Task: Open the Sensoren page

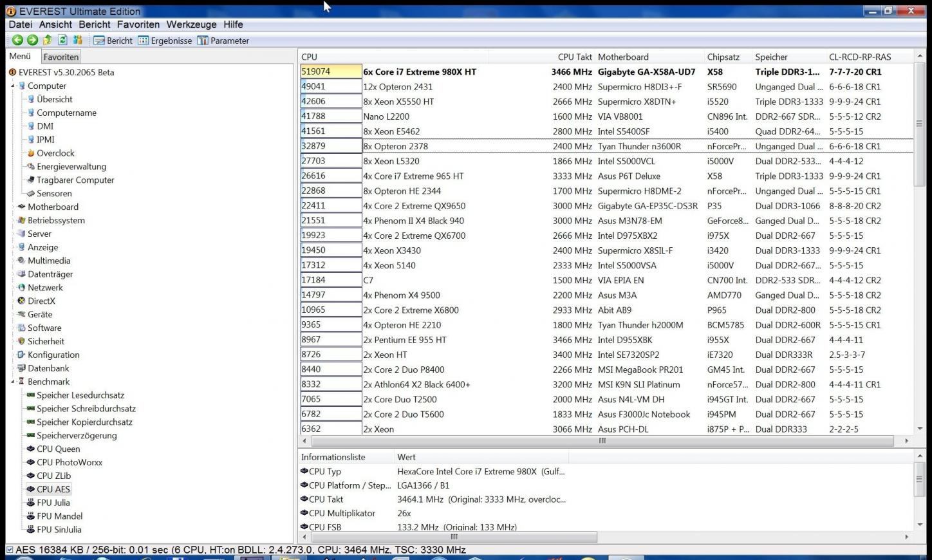Action: pos(50,194)
